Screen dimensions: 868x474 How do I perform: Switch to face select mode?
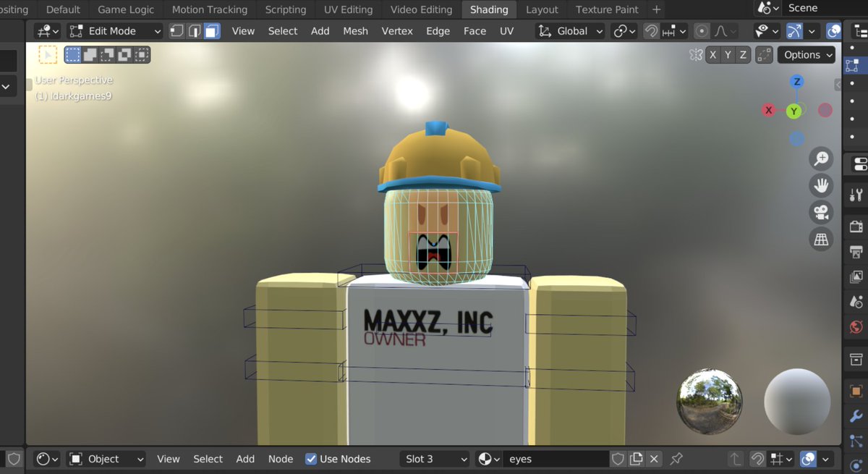pos(211,30)
